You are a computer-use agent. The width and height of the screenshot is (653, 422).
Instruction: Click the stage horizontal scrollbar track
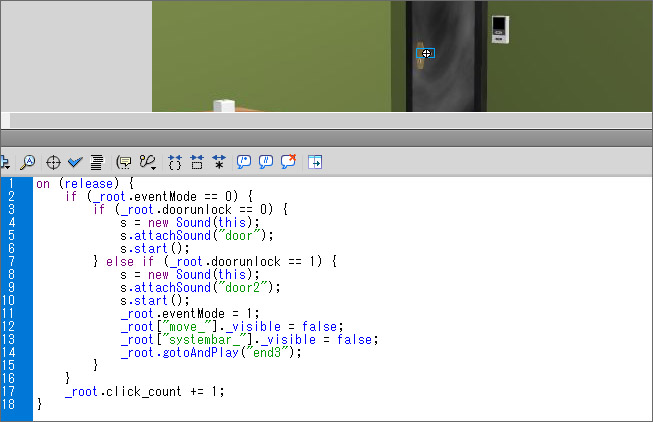[x=331, y=120]
